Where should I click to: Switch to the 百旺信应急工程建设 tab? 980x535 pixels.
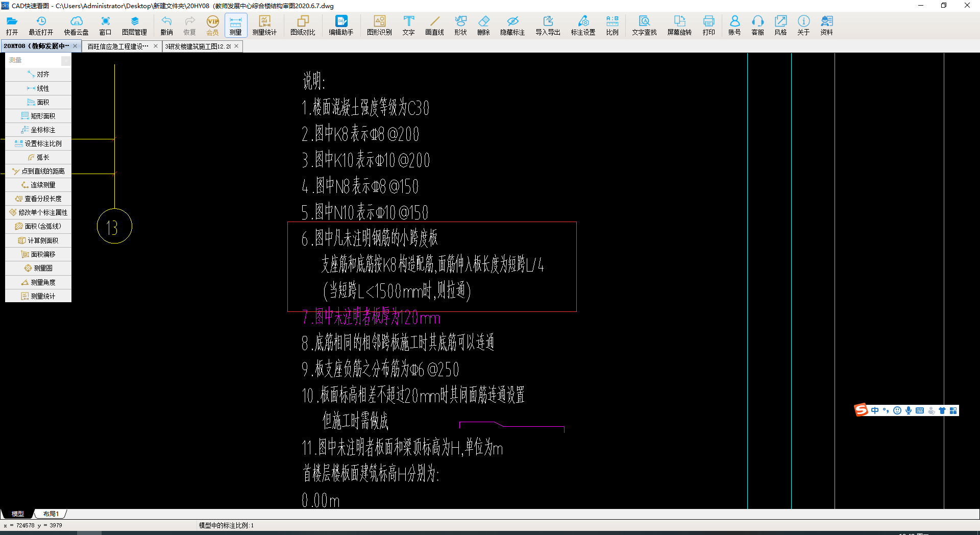click(118, 46)
